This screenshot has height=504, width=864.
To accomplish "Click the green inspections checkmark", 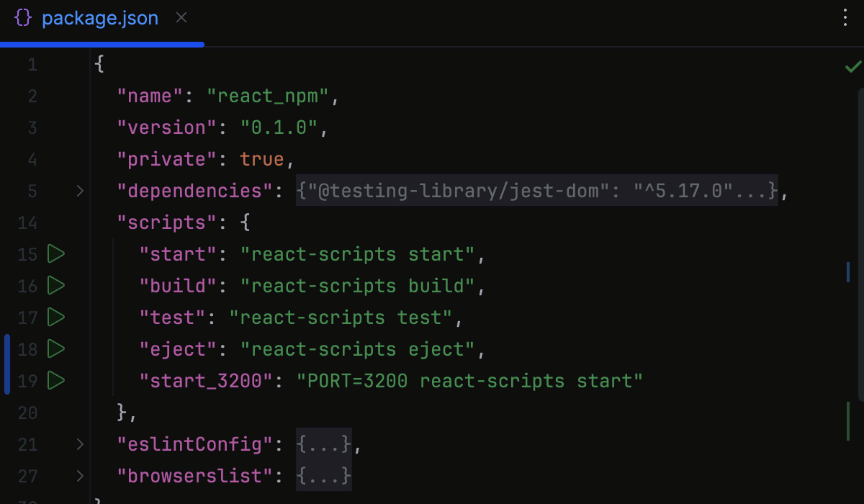I will 852,66.
